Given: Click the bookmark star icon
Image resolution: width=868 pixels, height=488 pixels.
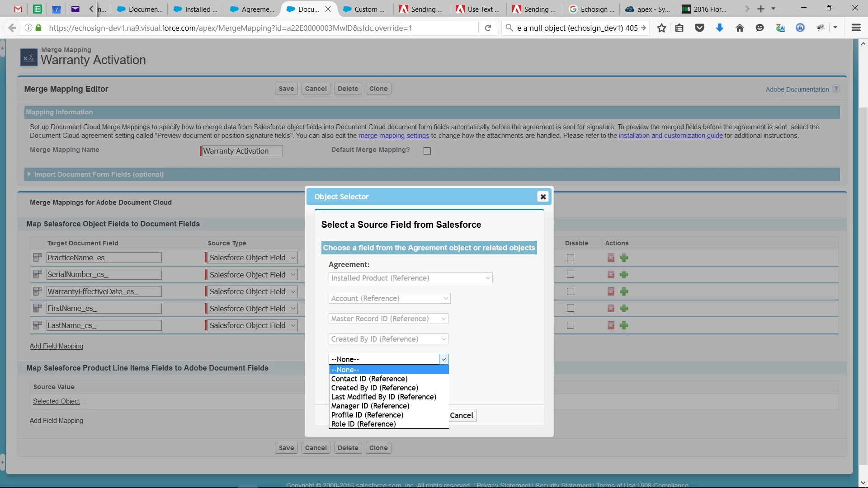Looking at the screenshot, I should (x=661, y=28).
